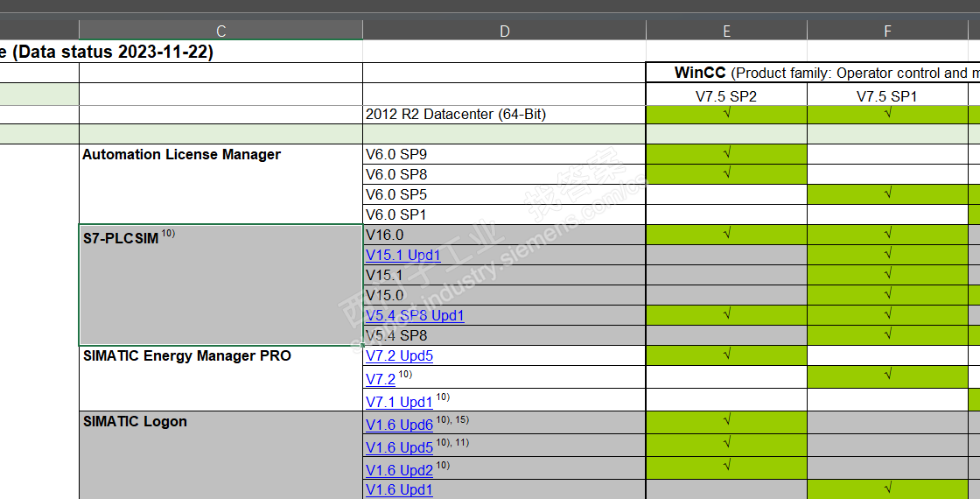This screenshot has height=499, width=980.
Task: Click the V16.0 cell
Action: 504,235
